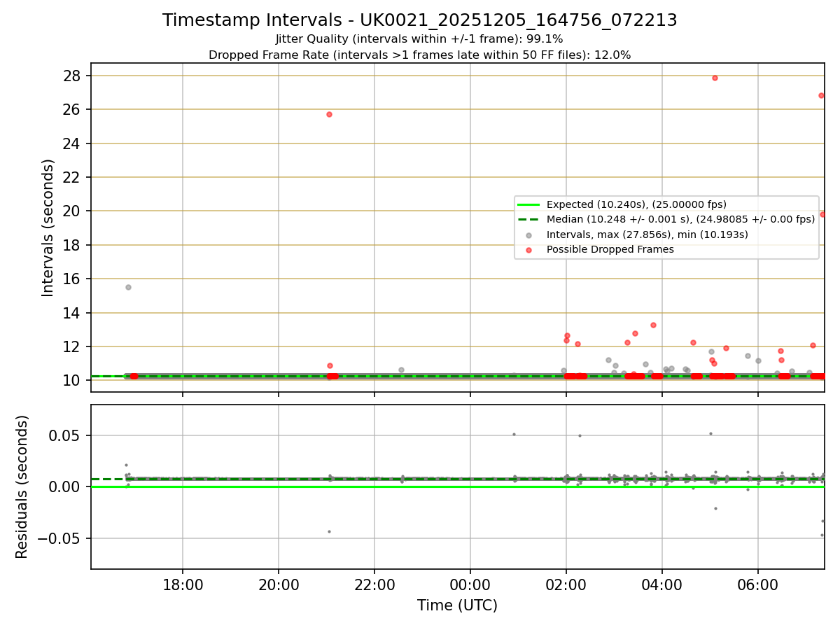Viewport: 840px width, 630px height.
Task: Click the 00:00 tick label on time axis
Action: 470,584
